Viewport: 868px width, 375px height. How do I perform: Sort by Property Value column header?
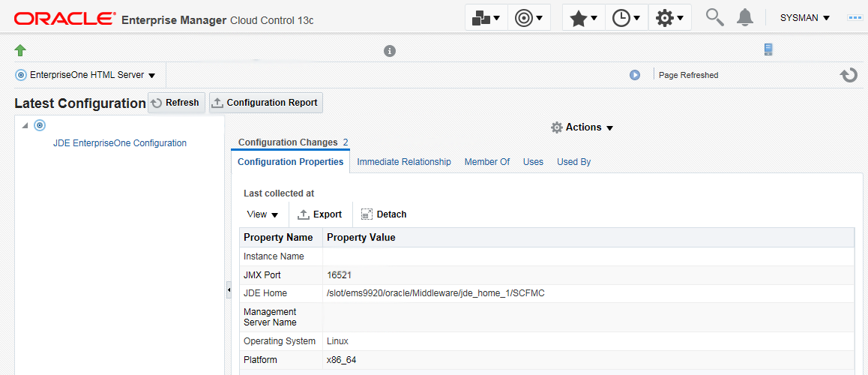tap(588, 237)
